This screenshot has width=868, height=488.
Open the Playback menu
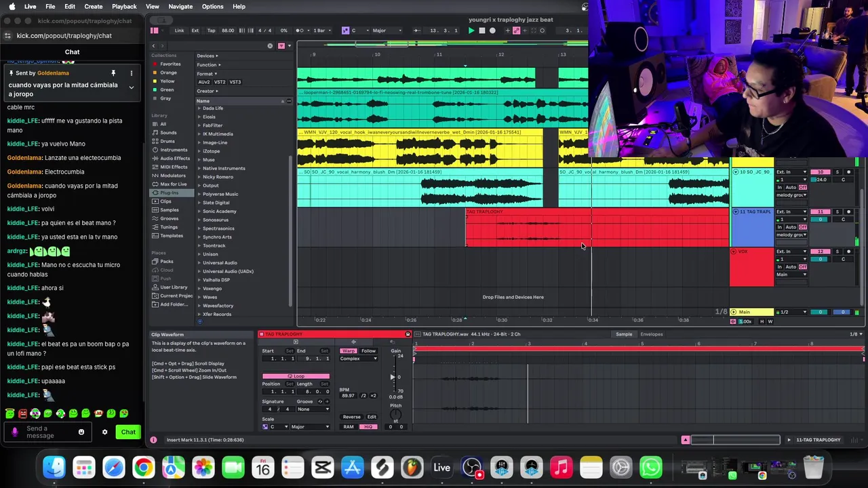point(124,6)
